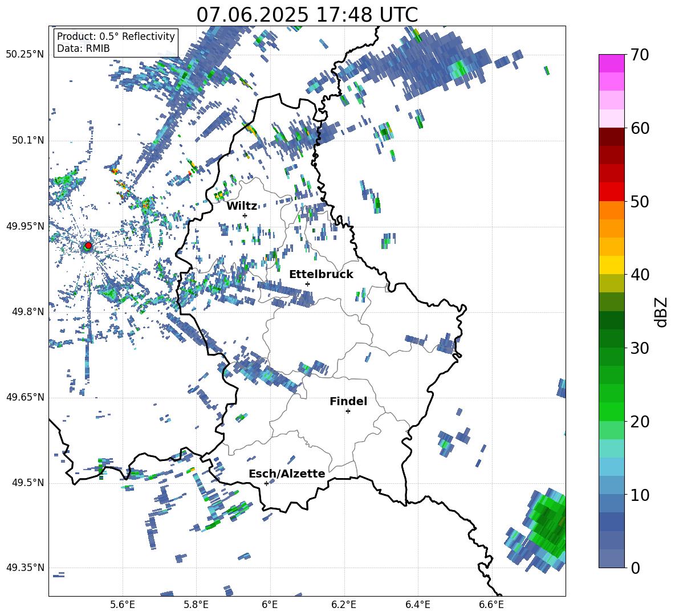Image resolution: width=675 pixels, height=616 pixels.
Task: Click the 5.8°E longitude label
Action: tap(196, 605)
